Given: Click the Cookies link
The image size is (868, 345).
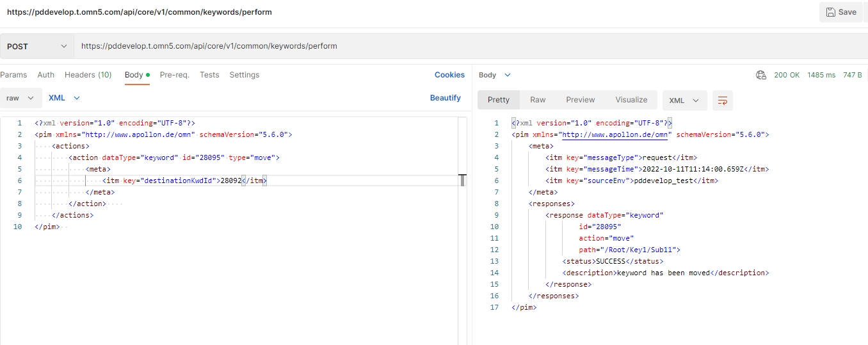Looking at the screenshot, I should pos(449,75).
